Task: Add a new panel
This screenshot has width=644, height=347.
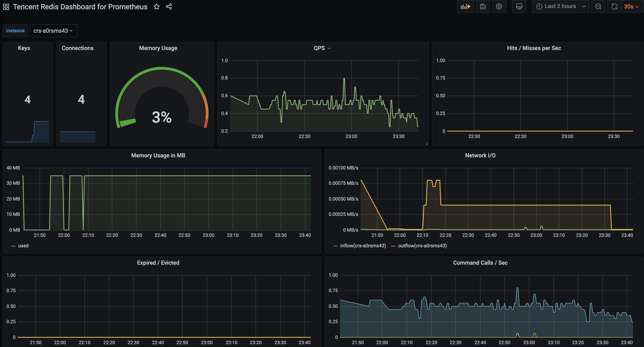Action: click(465, 6)
